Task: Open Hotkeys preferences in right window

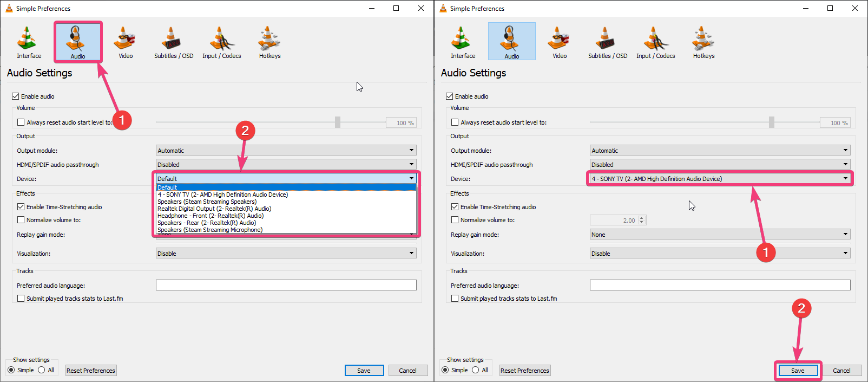Action: 703,42
